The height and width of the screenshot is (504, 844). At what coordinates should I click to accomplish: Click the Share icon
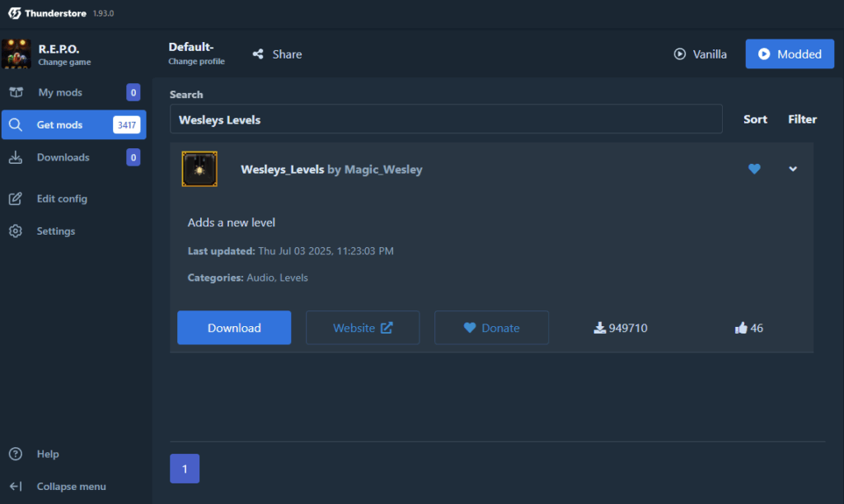coord(258,54)
